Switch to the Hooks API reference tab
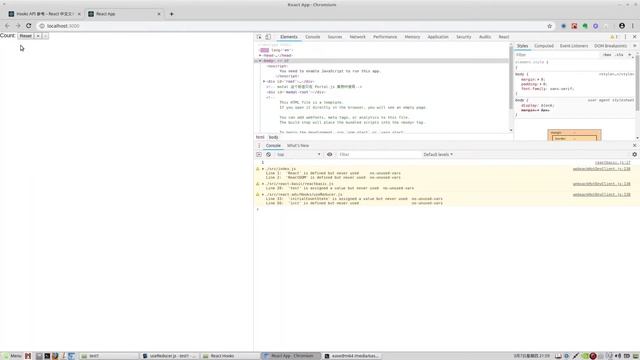 [44, 14]
